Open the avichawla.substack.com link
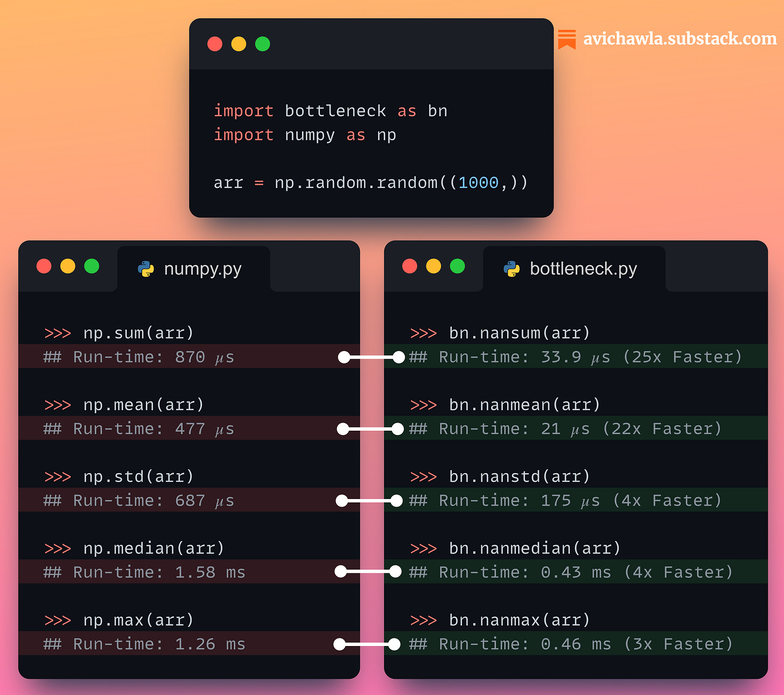The width and height of the screenshot is (784, 695). point(680,39)
